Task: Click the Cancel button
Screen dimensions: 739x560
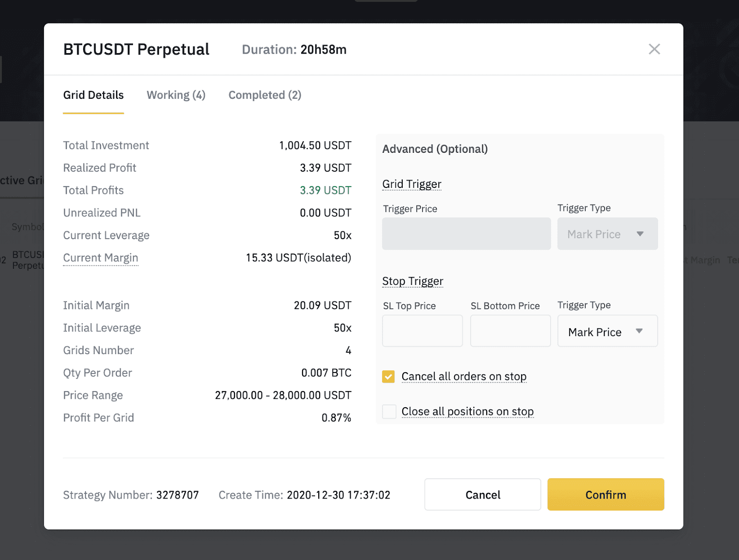Action: [483, 494]
